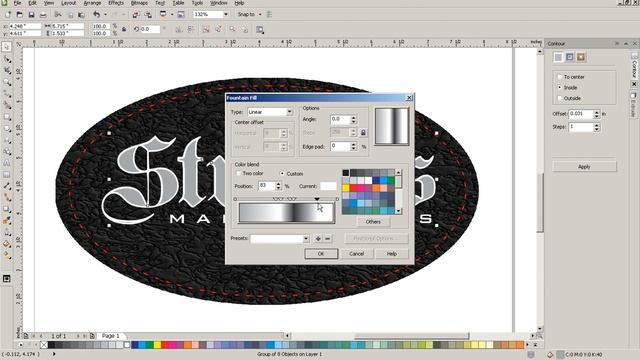Image resolution: width=640 pixels, height=360 pixels.
Task: Open the zoom level dropdown
Action: point(226,14)
